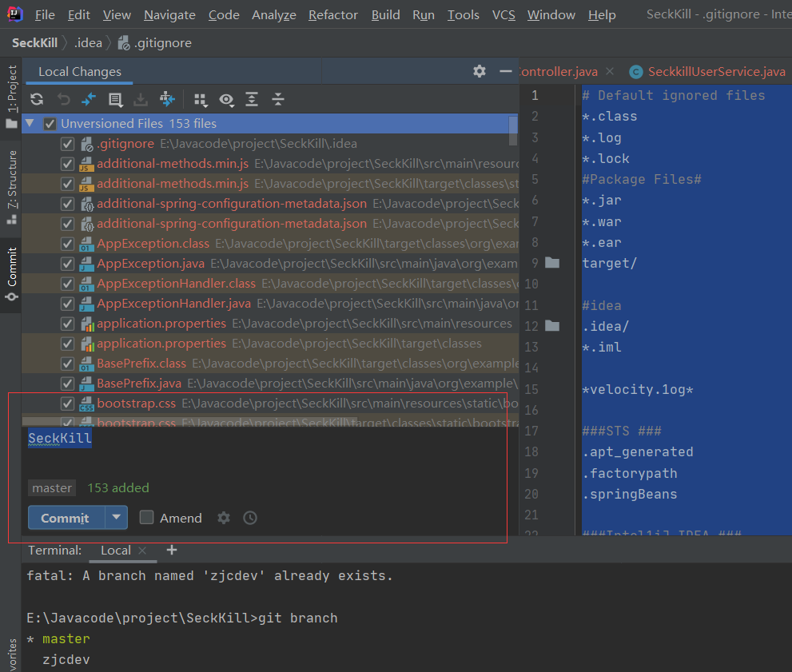The image size is (792, 672).
Task: Click .idea in the breadcrumb
Action: (88, 43)
